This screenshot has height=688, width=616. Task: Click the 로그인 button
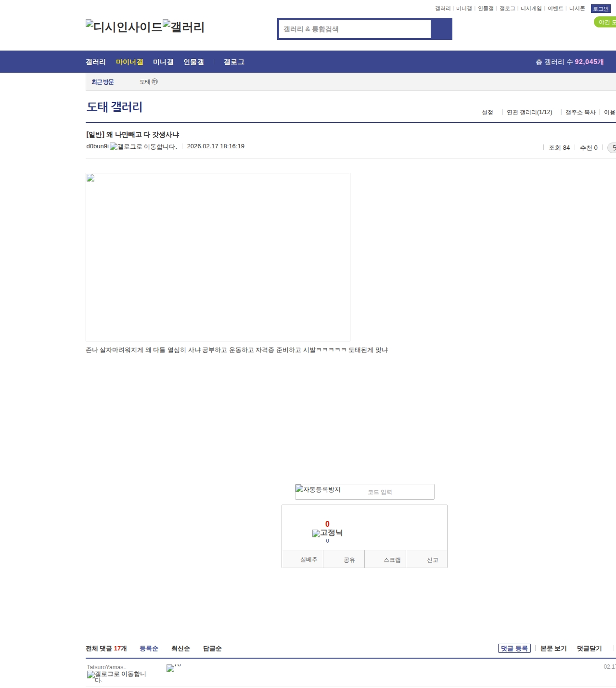(x=601, y=9)
